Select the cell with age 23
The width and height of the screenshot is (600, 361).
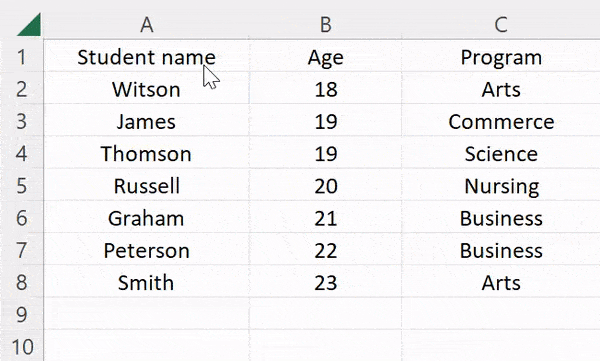click(326, 283)
